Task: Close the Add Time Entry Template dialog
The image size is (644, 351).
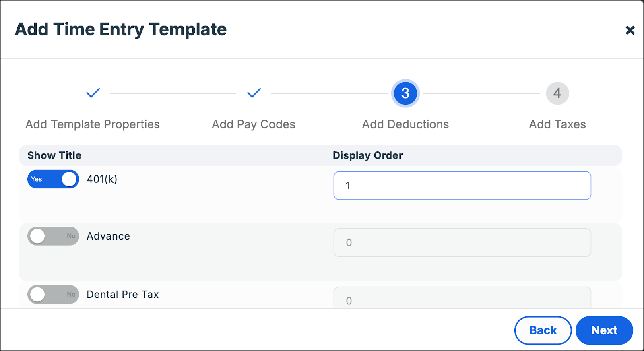Action: point(630,30)
